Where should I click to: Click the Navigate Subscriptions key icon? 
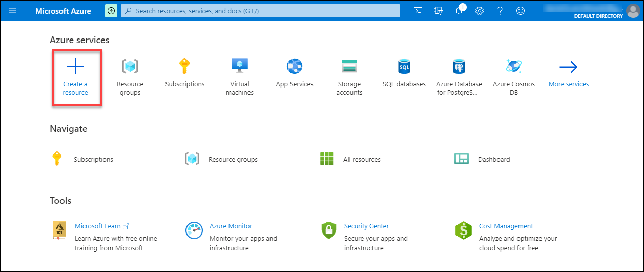(57, 159)
